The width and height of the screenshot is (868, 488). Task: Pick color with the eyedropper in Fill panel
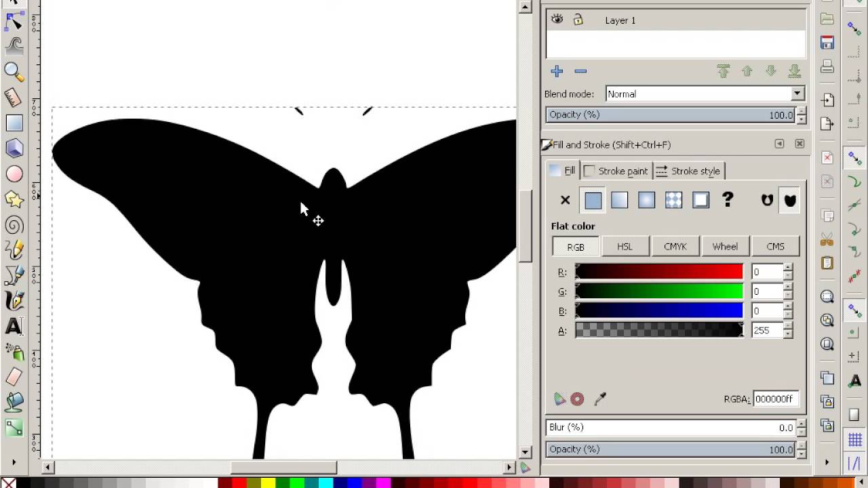tap(600, 399)
